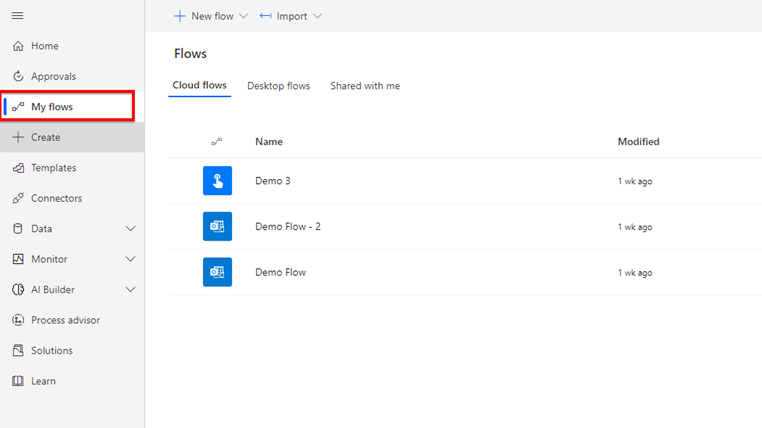Image resolution: width=762 pixels, height=428 pixels.
Task: Click the Solutions icon
Action: coord(18,350)
